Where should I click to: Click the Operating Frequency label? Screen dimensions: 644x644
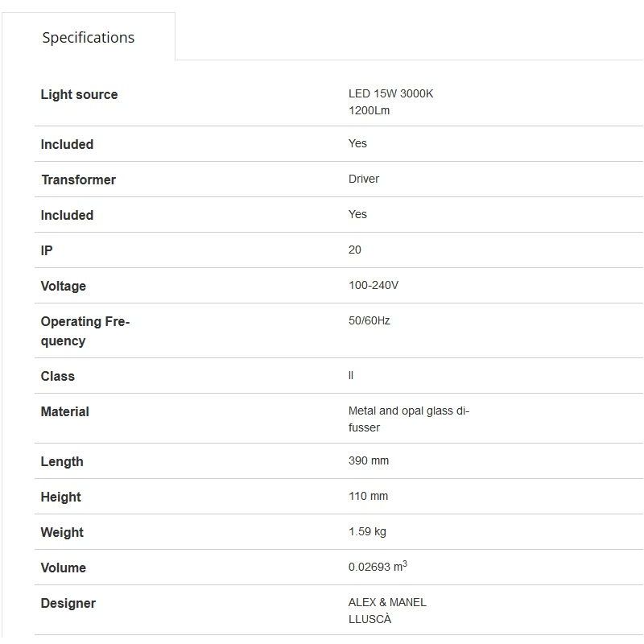click(x=85, y=331)
